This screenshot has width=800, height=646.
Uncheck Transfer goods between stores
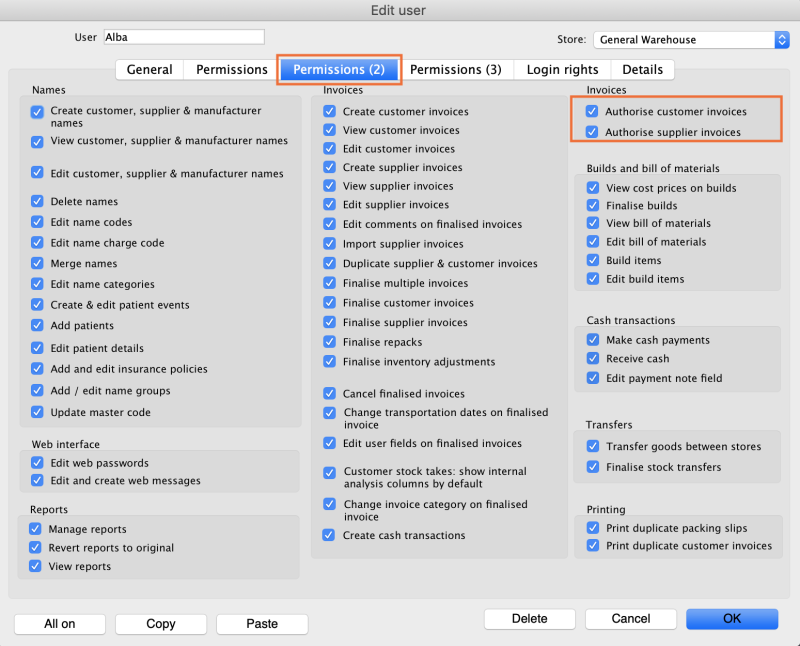[x=592, y=447]
